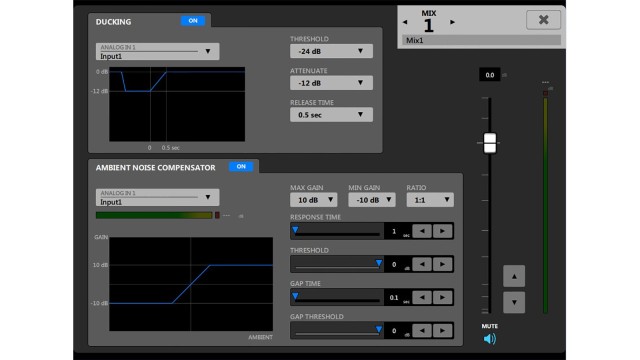Screen dimensions: 640x360
Task: Click the Ducking panel title
Action: coord(113,22)
